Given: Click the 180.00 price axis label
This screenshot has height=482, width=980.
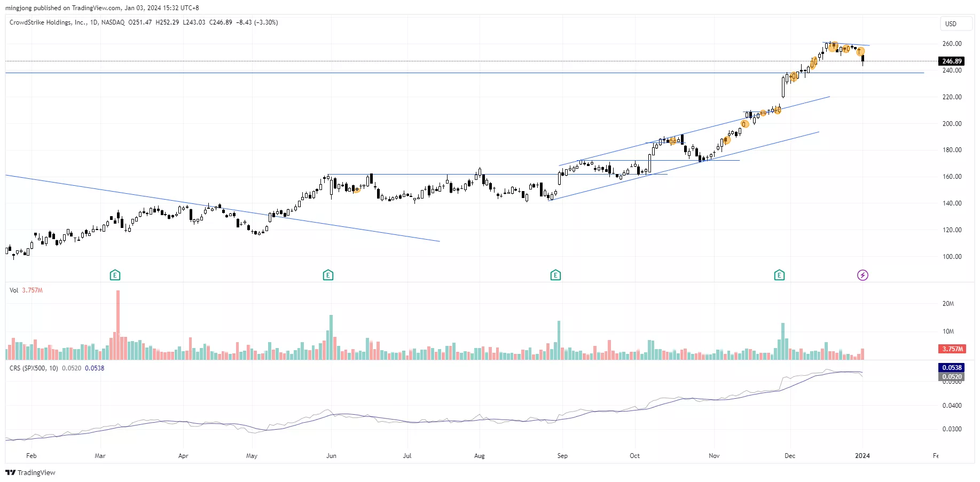Looking at the screenshot, I should click(952, 150).
